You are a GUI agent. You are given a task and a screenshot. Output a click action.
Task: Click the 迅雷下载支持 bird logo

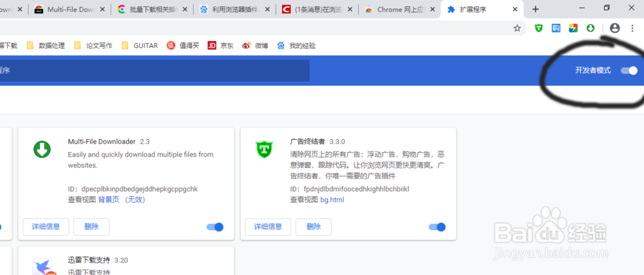click(44, 267)
